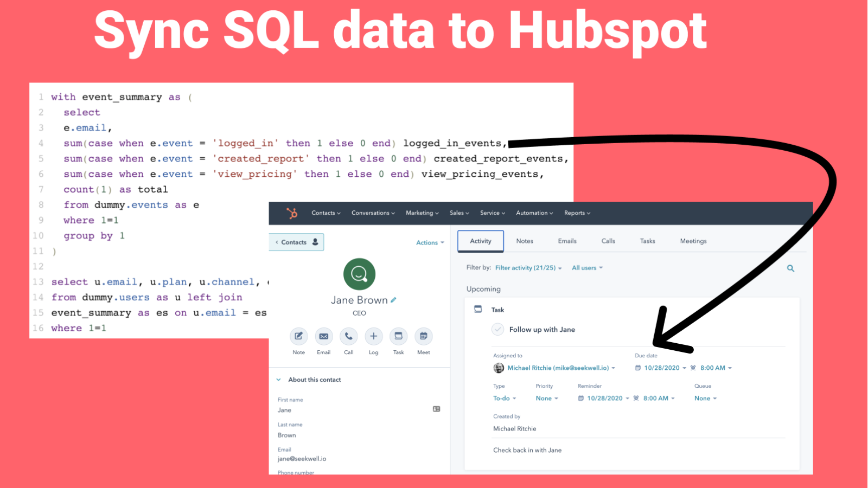Open the Automation navigation dropdown
This screenshot has width=868, height=488.
point(534,213)
